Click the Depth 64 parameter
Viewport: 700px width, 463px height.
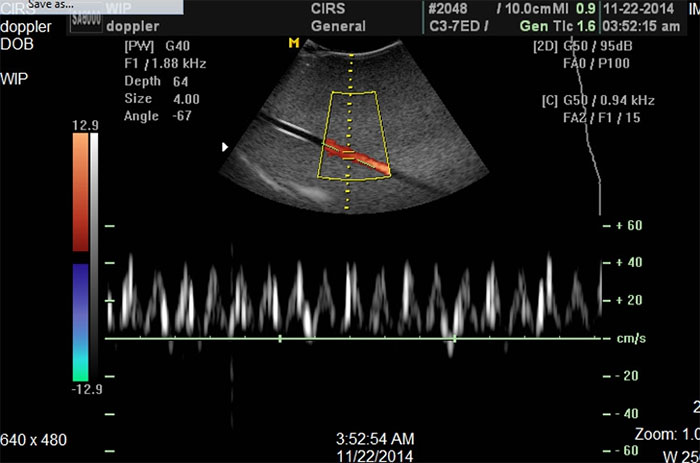[x=156, y=81]
